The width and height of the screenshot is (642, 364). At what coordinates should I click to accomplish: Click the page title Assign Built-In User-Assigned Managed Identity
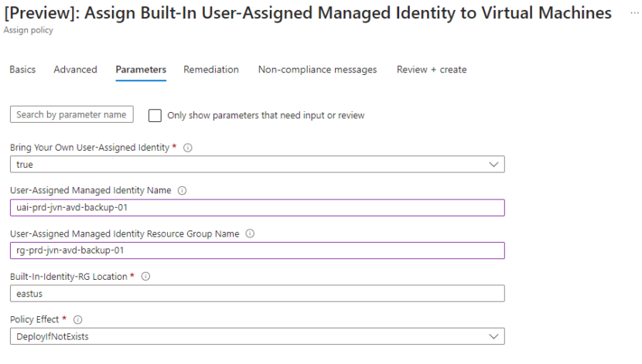click(308, 13)
